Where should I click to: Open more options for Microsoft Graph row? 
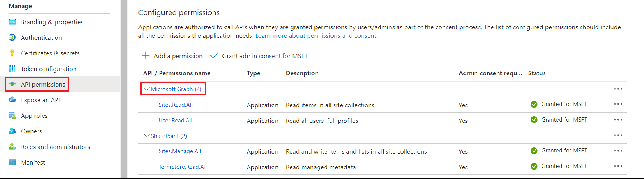coord(618,89)
